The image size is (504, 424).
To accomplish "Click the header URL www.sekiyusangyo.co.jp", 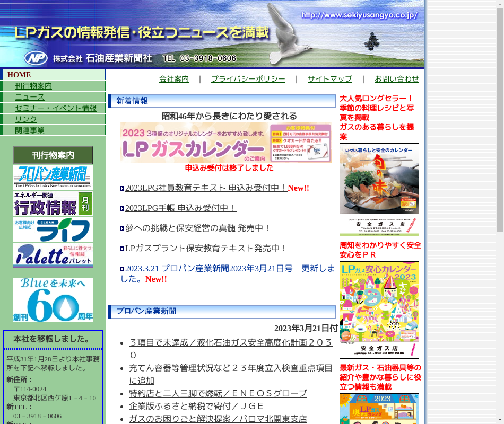I will point(359,15).
